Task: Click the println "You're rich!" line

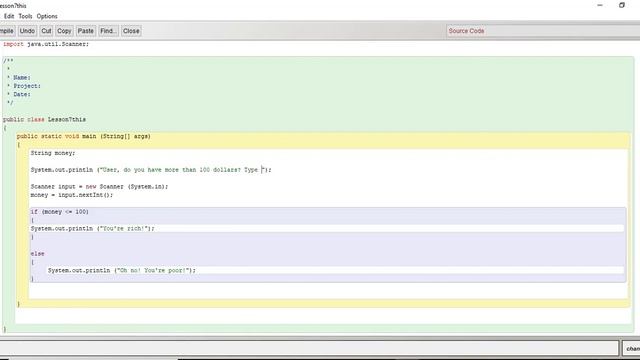Action: [93, 229]
